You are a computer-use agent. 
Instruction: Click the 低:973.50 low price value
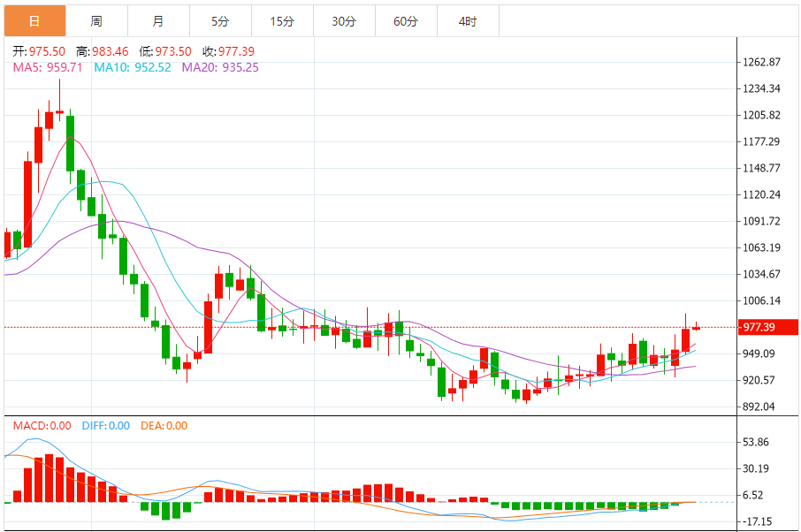165,51
